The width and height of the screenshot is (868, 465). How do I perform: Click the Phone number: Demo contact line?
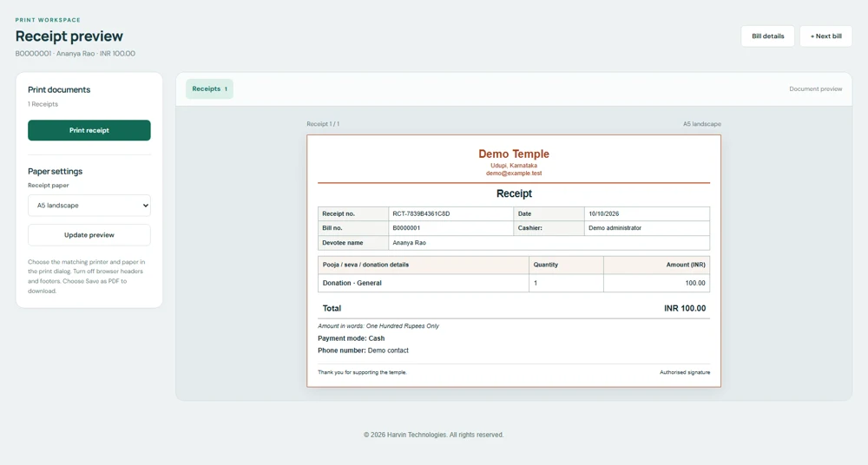click(363, 350)
